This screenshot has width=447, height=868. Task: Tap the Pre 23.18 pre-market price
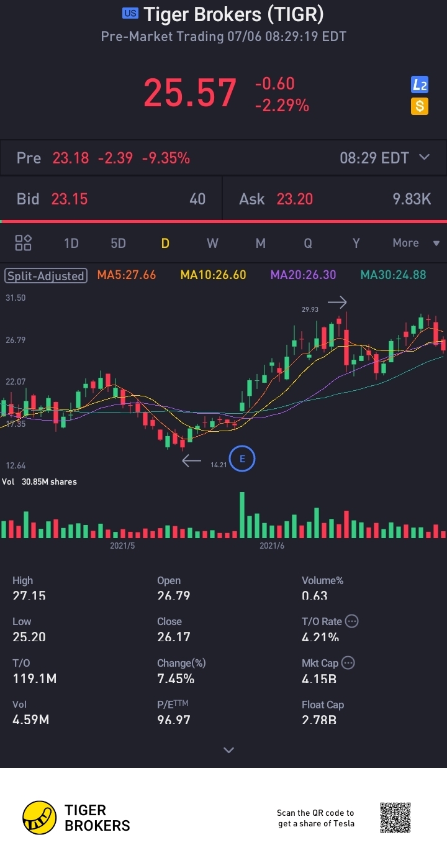(71, 158)
